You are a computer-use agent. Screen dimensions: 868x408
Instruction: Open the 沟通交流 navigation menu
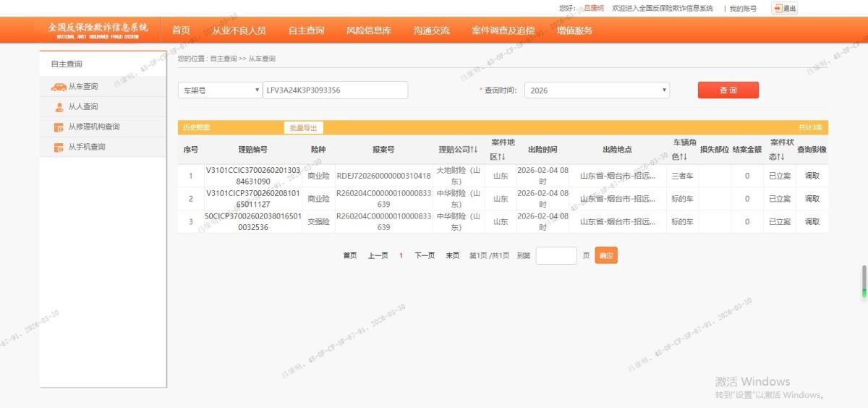[432, 30]
